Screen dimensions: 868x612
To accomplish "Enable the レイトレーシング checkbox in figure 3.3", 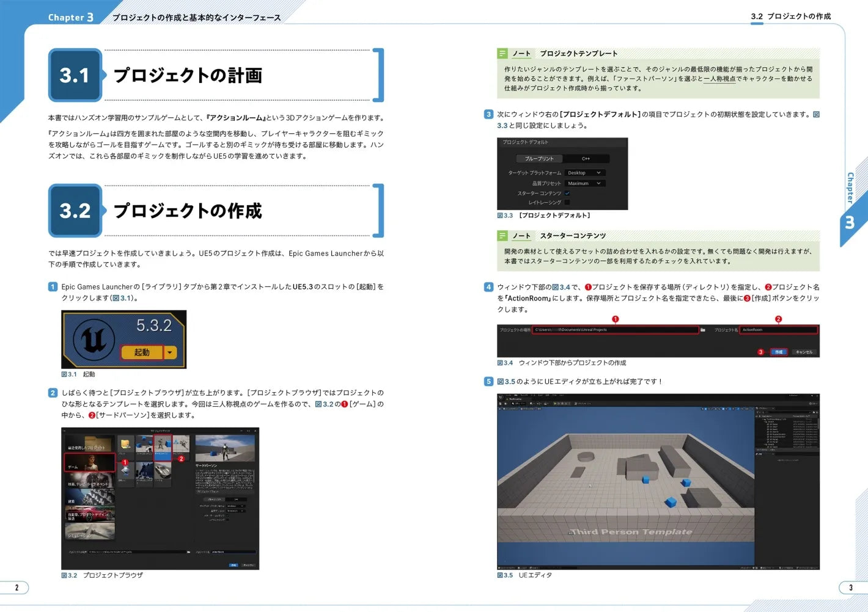I will 567,202.
